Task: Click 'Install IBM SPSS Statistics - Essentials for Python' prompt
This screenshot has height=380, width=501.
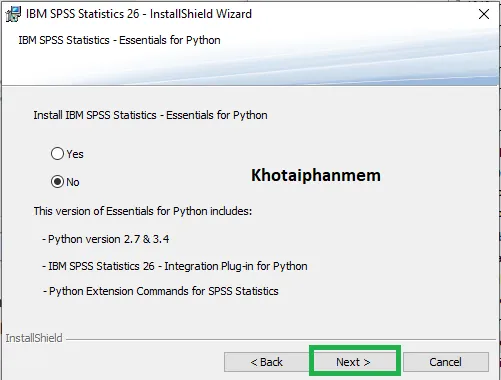Action: click(x=150, y=115)
